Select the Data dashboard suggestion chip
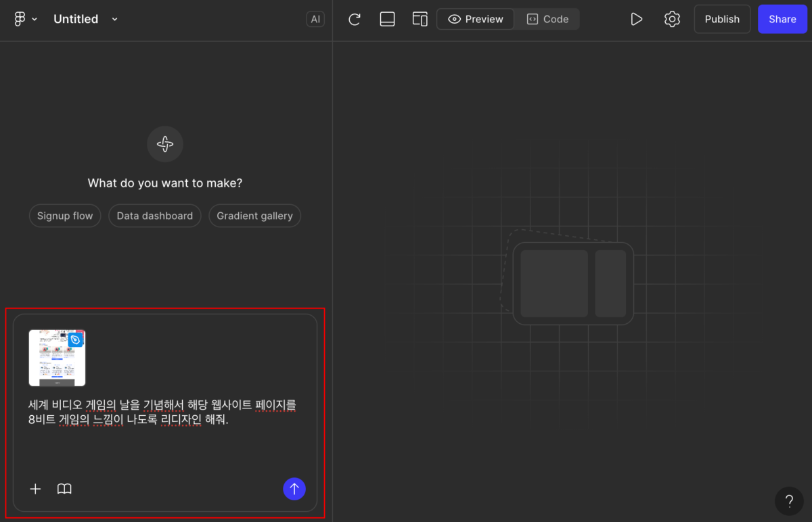 [x=154, y=215]
